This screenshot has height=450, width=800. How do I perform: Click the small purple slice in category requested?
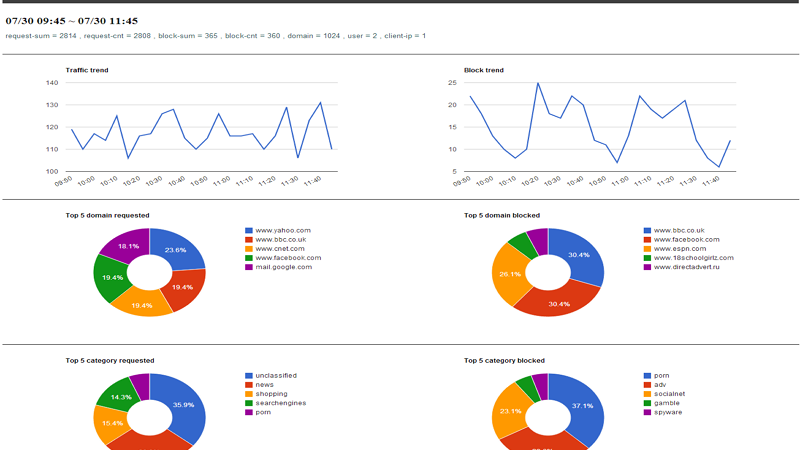pyautogui.click(x=141, y=385)
